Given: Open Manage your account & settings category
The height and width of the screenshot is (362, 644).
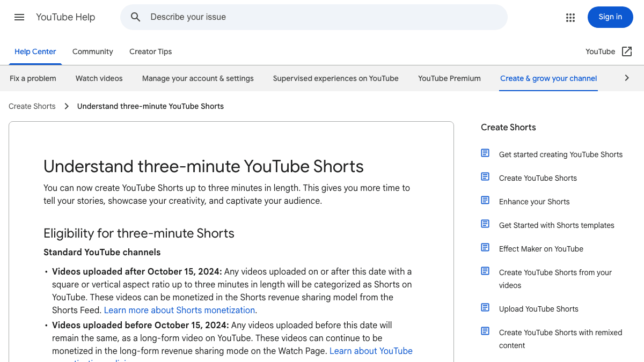Looking at the screenshot, I should point(198,78).
